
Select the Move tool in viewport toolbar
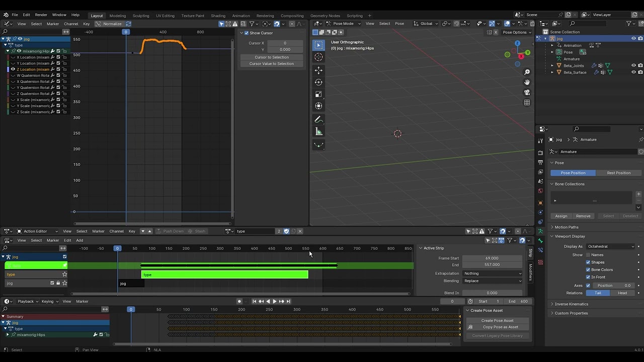tap(318, 70)
